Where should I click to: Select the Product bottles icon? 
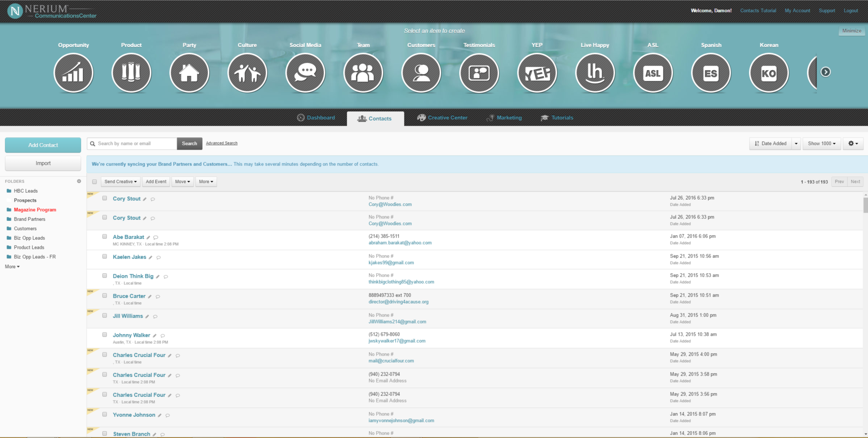[x=131, y=73]
